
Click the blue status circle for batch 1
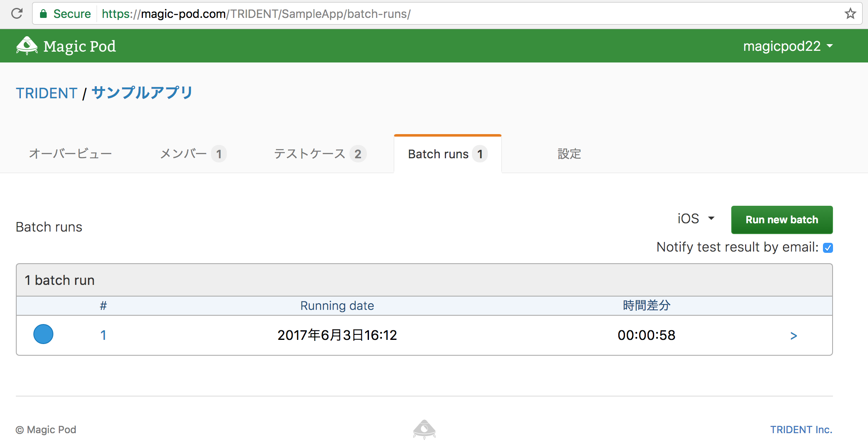(x=43, y=334)
